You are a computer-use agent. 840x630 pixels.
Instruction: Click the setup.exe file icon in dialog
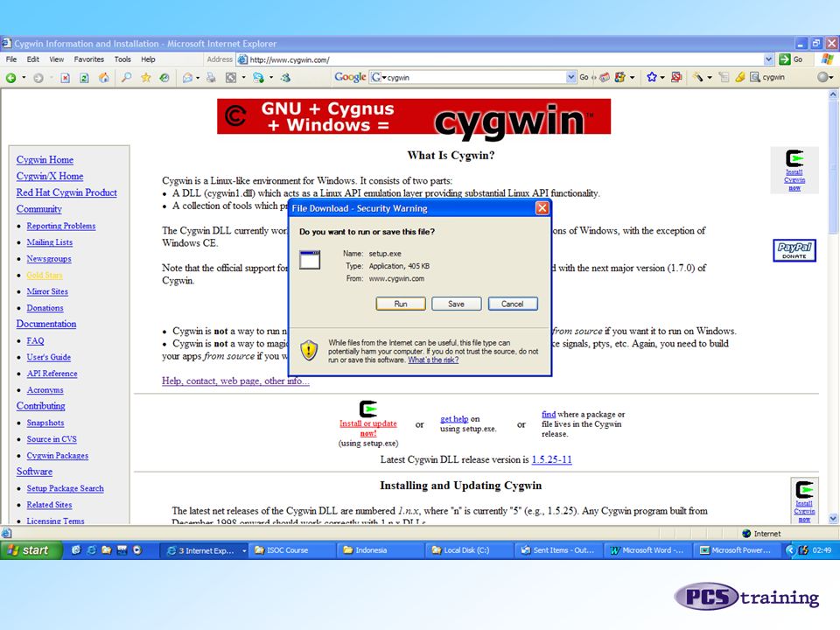(310, 260)
